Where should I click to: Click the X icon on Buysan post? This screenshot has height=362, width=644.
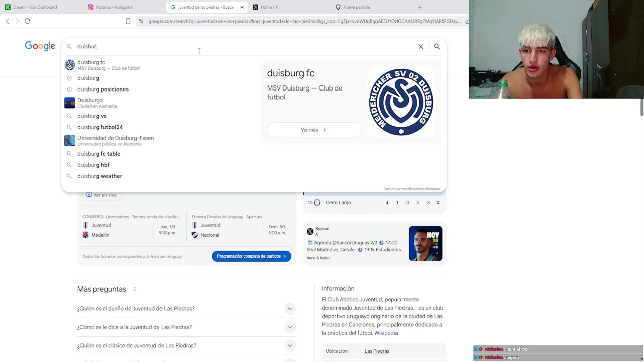tap(310, 231)
